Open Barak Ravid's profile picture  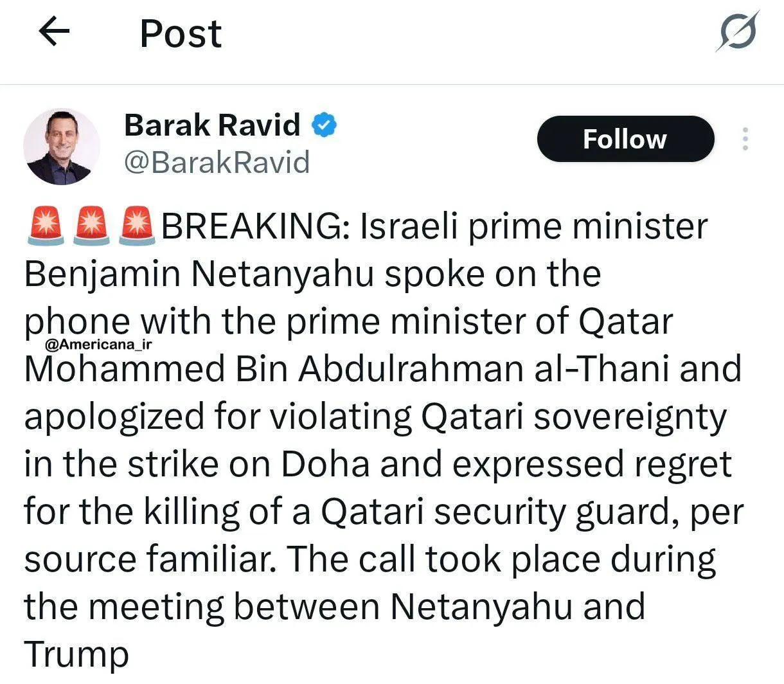coord(62,147)
